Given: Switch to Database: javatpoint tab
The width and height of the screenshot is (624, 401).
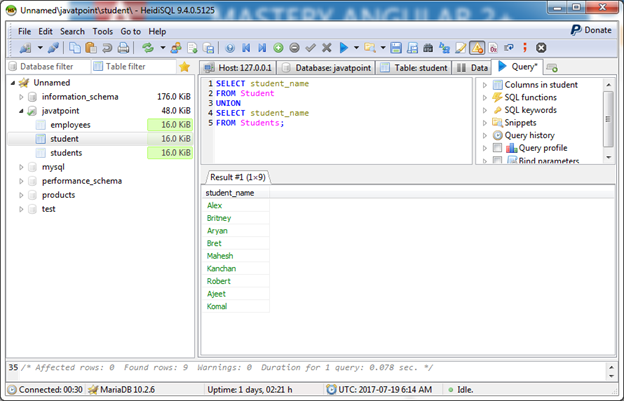Looking at the screenshot, I should point(326,68).
